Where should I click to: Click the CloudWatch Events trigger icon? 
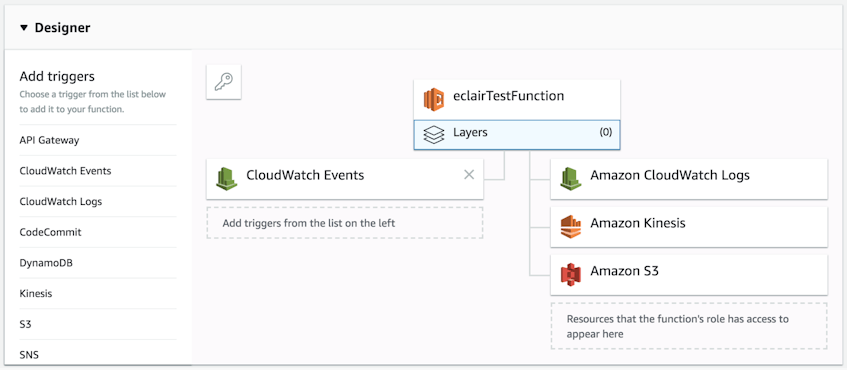coord(226,179)
